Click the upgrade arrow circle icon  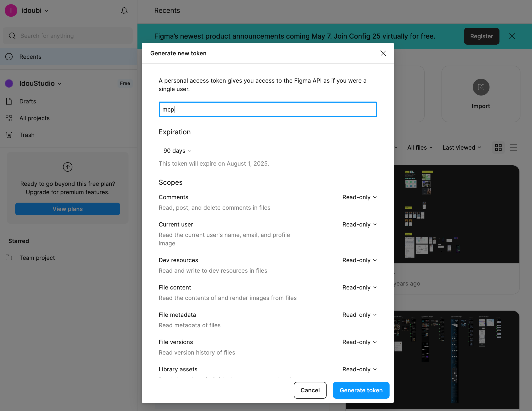pyautogui.click(x=68, y=167)
